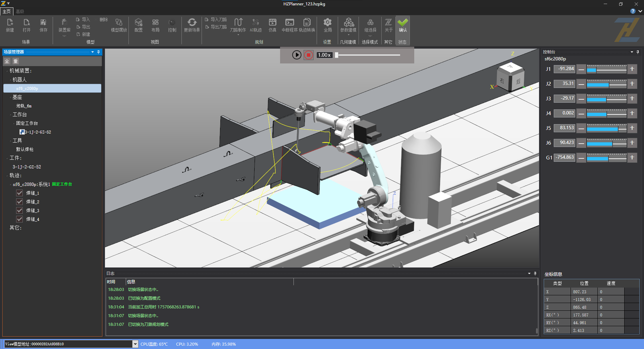
Task: Click the 1.00x playback speed field
Action: pos(324,55)
